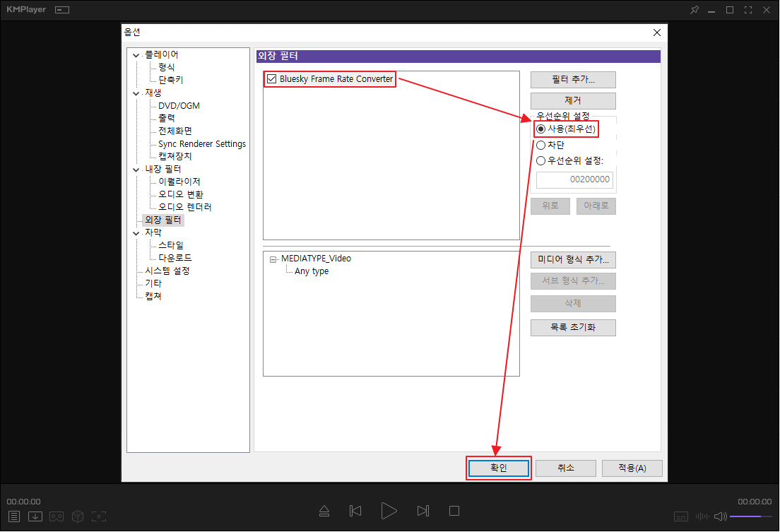This screenshot has height=532, width=780.
Task: Cancel with the 취소 button
Action: click(566, 468)
